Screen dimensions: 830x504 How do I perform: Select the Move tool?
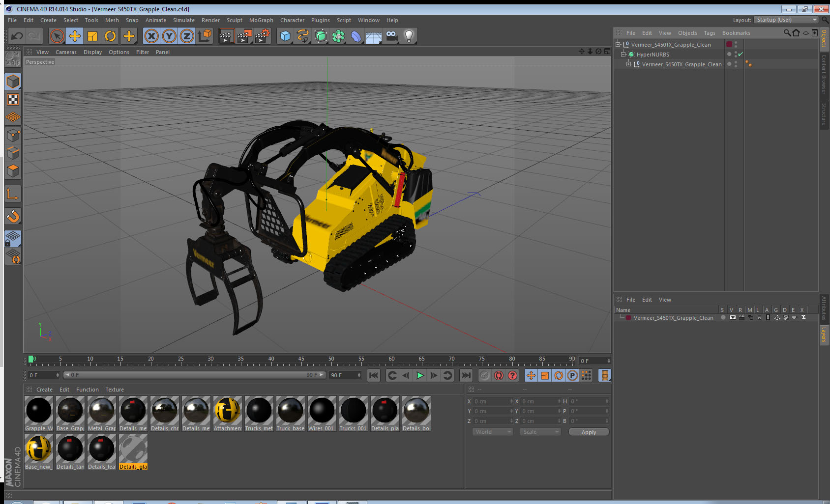75,36
